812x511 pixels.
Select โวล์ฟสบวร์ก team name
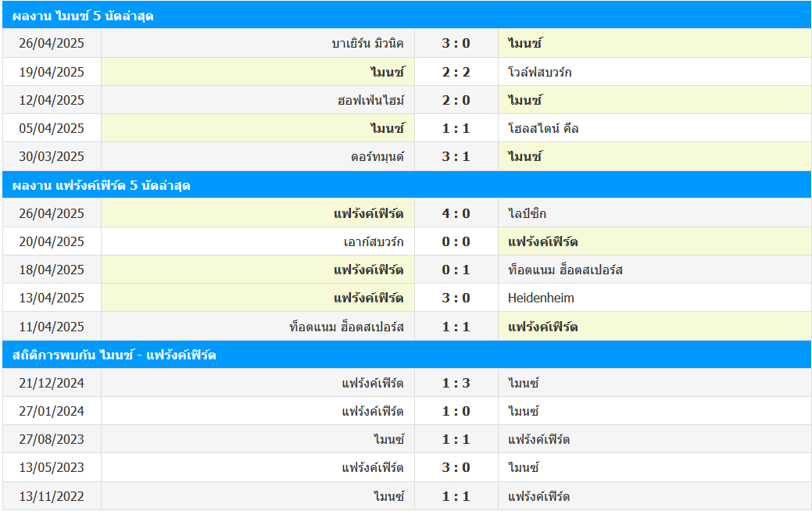pyautogui.click(x=539, y=72)
